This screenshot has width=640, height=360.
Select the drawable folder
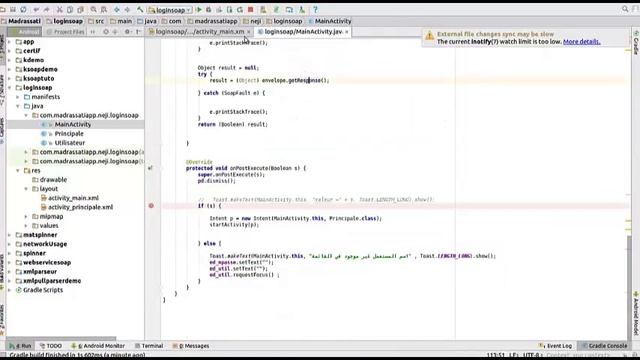click(53, 180)
